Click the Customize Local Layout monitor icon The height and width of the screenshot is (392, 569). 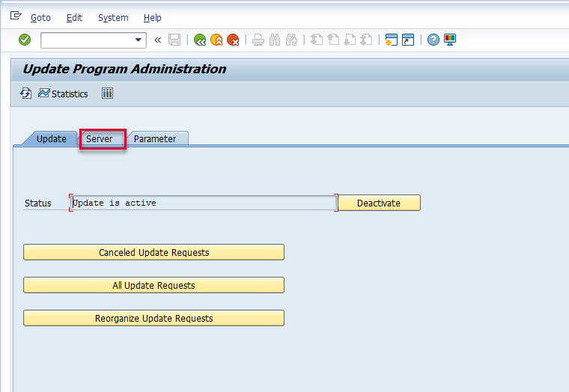[x=450, y=40]
